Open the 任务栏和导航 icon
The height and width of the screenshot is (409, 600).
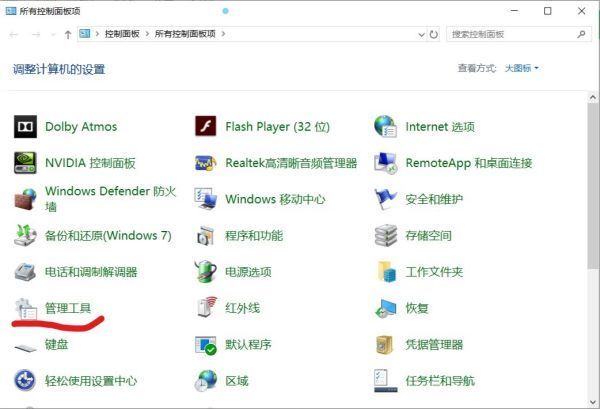[x=386, y=381]
